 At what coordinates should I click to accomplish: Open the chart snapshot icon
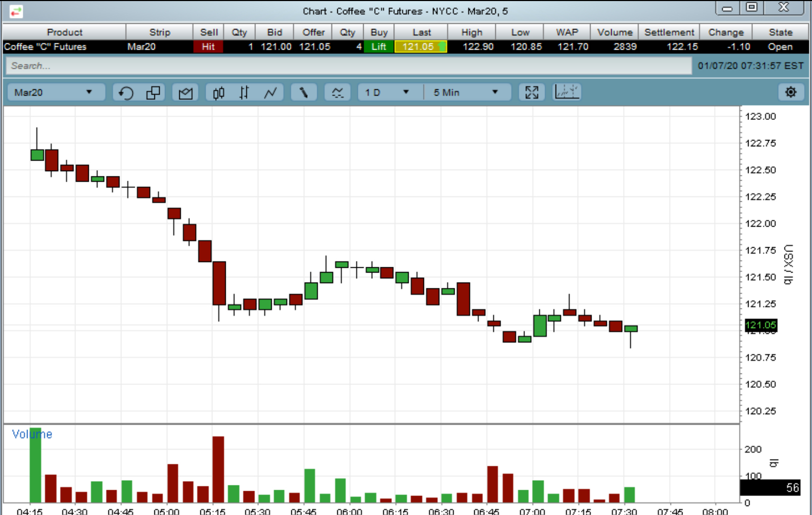[186, 92]
